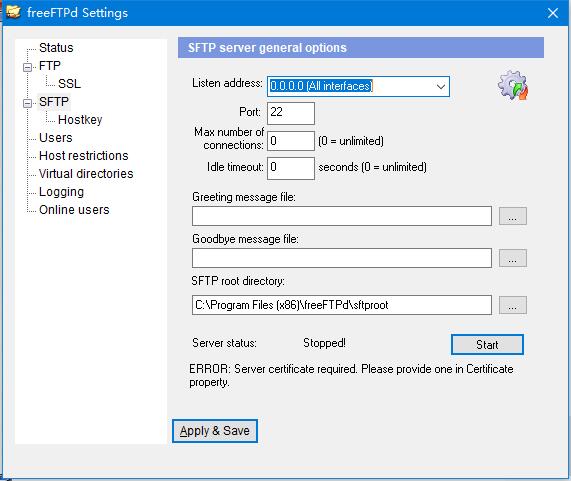The width and height of the screenshot is (571, 481).
Task: Click the Idle timeout input field
Action: point(291,168)
